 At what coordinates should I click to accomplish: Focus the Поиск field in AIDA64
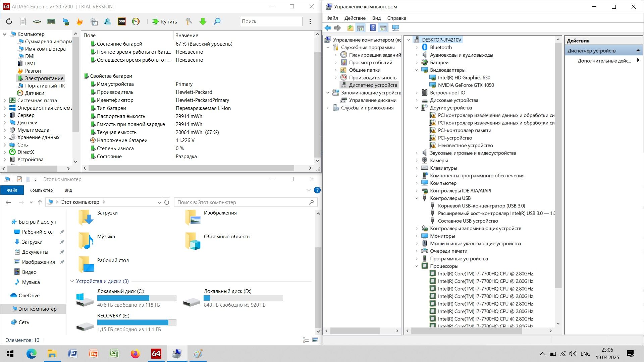pos(272,21)
